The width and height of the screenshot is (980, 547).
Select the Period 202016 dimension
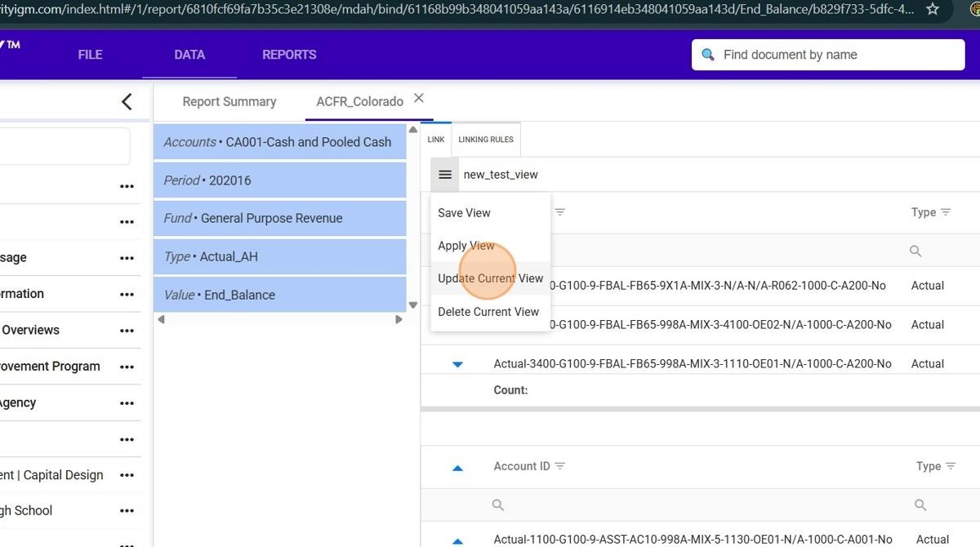click(x=279, y=180)
